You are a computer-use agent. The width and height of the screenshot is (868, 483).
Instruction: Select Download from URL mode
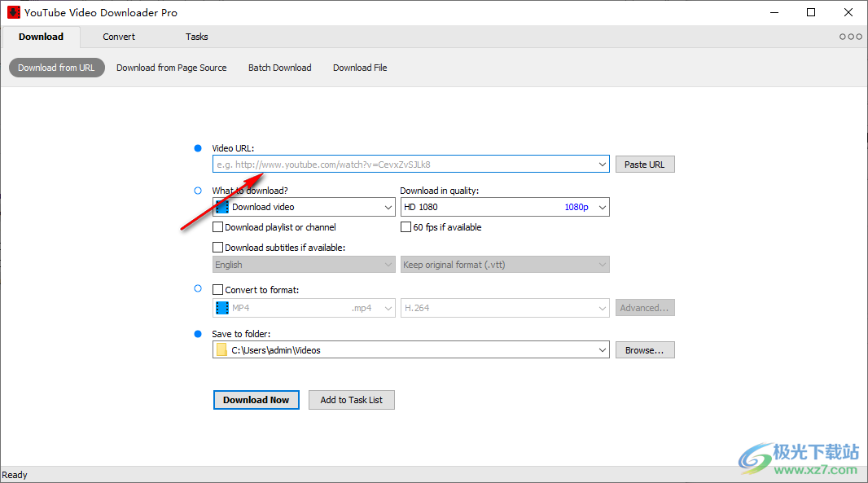coord(56,68)
